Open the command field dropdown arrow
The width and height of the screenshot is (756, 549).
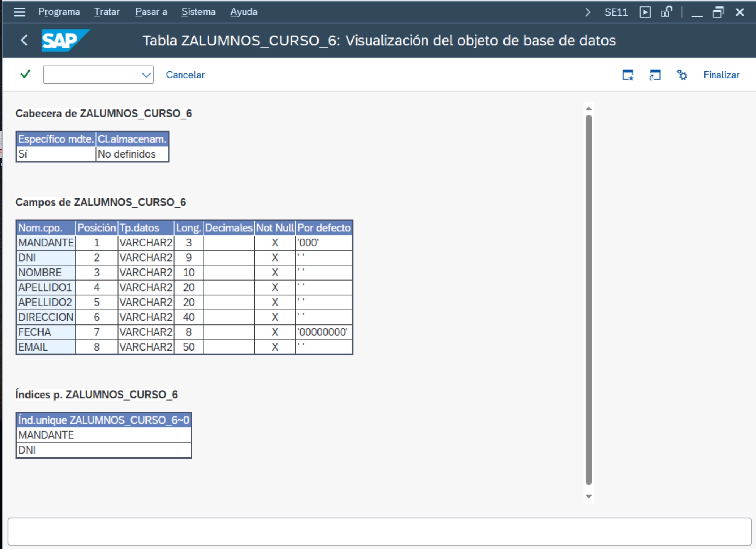coord(146,75)
